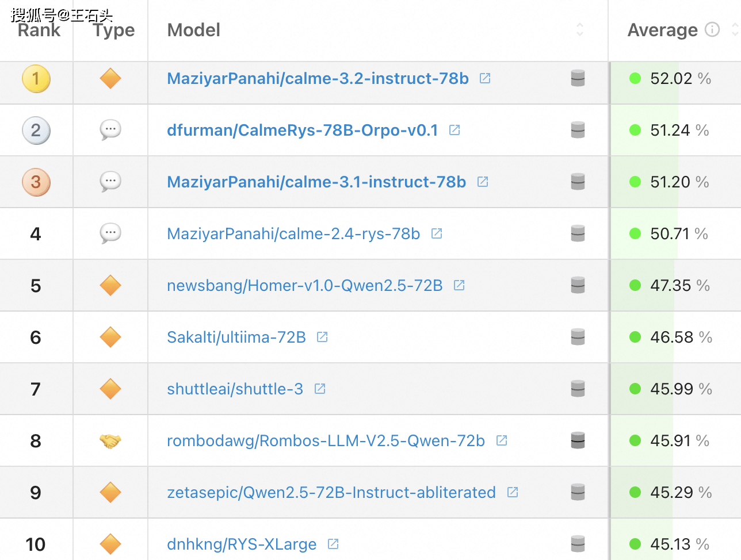Click database icon in CalmeRys-78B-Orpo-v0.1 row

(578, 130)
